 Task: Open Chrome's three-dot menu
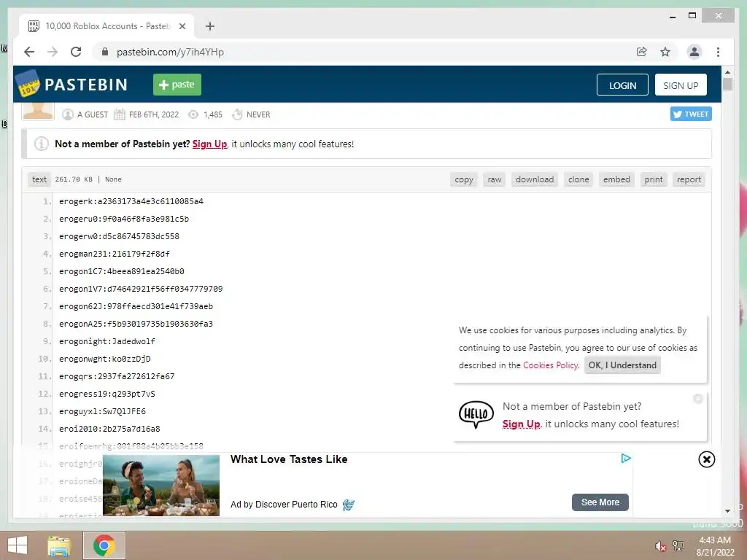pyautogui.click(x=718, y=52)
